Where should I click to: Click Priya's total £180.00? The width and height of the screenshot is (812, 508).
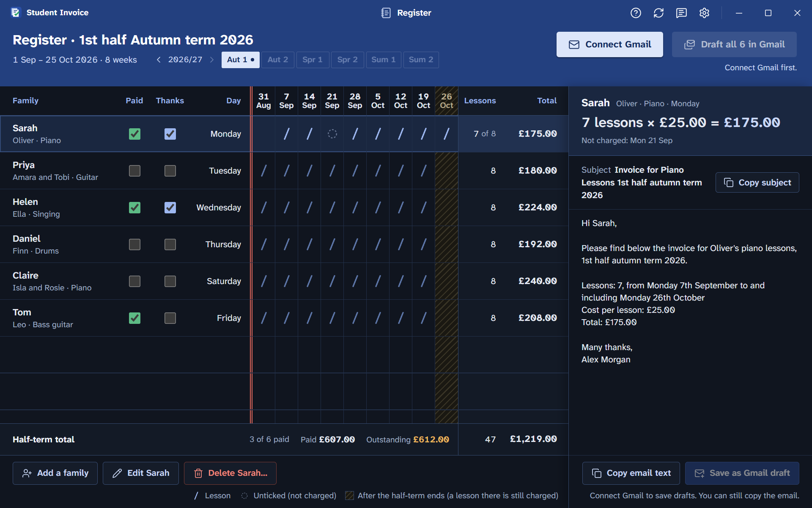pyautogui.click(x=538, y=171)
